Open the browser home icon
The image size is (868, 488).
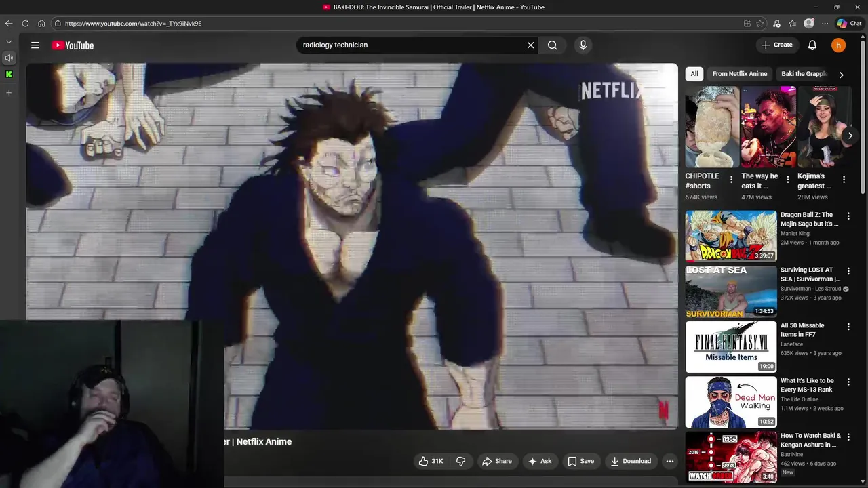pyautogui.click(x=41, y=23)
